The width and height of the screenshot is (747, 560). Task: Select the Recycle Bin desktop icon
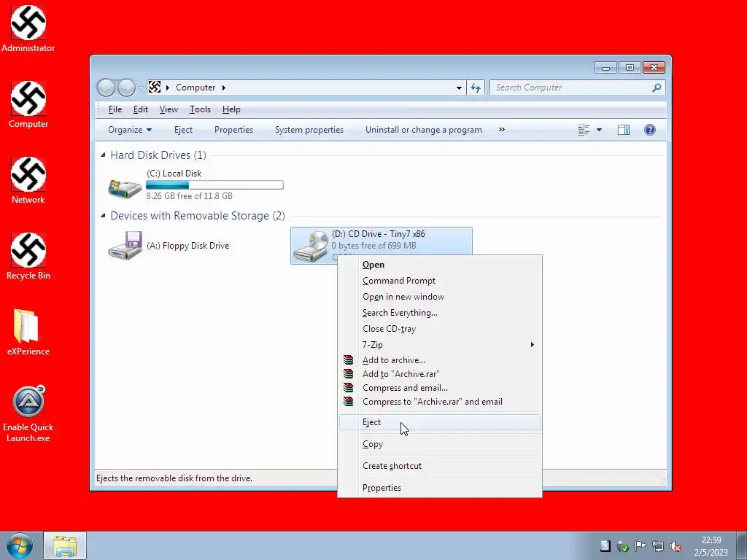[x=28, y=257]
